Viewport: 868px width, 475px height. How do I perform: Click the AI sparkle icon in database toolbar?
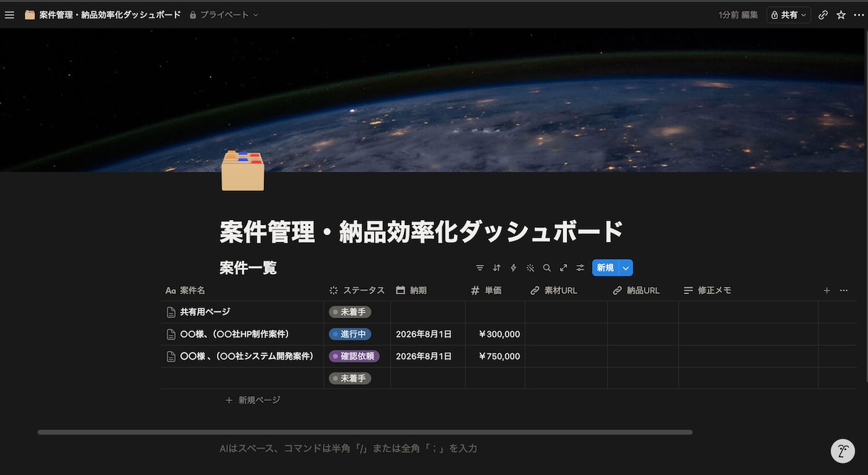[530, 268]
